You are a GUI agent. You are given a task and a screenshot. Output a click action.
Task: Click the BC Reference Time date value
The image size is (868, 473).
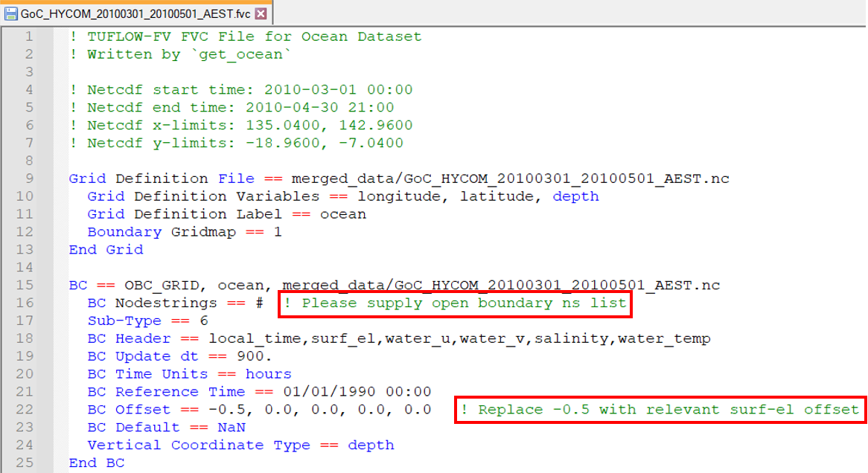(361, 392)
